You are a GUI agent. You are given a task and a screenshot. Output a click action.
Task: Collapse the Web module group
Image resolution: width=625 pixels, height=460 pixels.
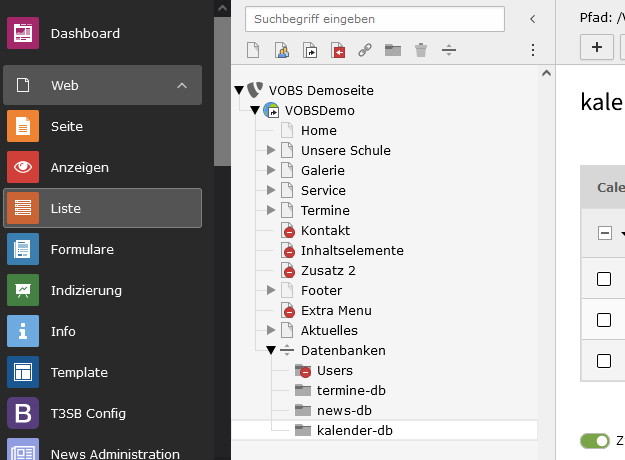click(181, 86)
